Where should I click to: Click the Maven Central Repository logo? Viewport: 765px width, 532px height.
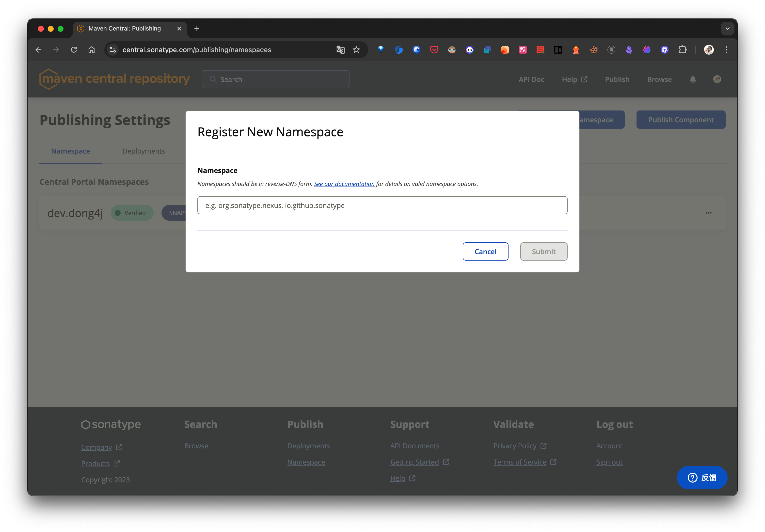(x=115, y=79)
